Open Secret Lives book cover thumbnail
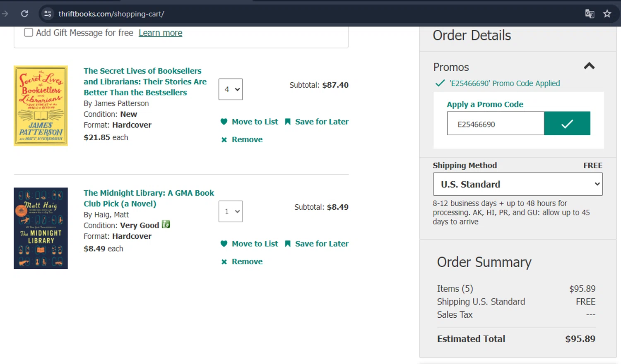 coord(41,105)
